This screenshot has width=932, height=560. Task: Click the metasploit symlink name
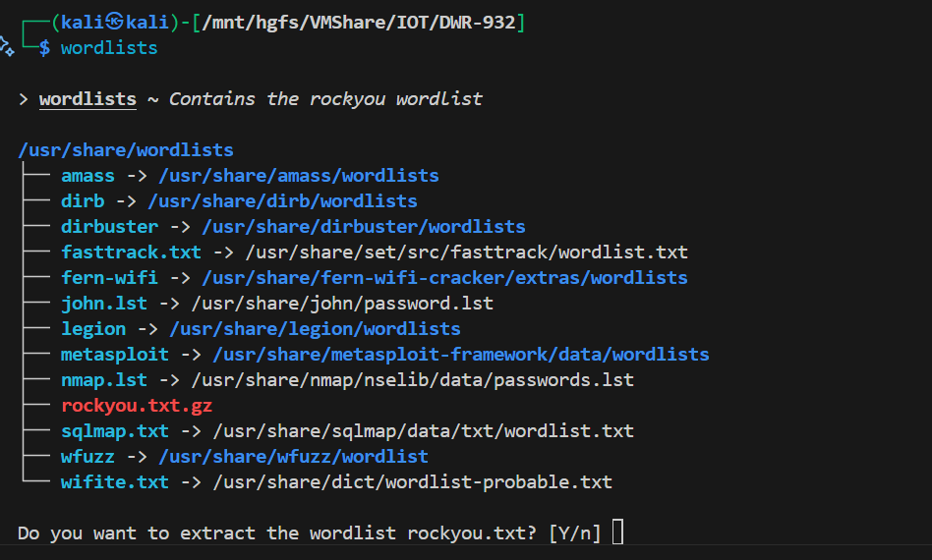click(x=115, y=355)
